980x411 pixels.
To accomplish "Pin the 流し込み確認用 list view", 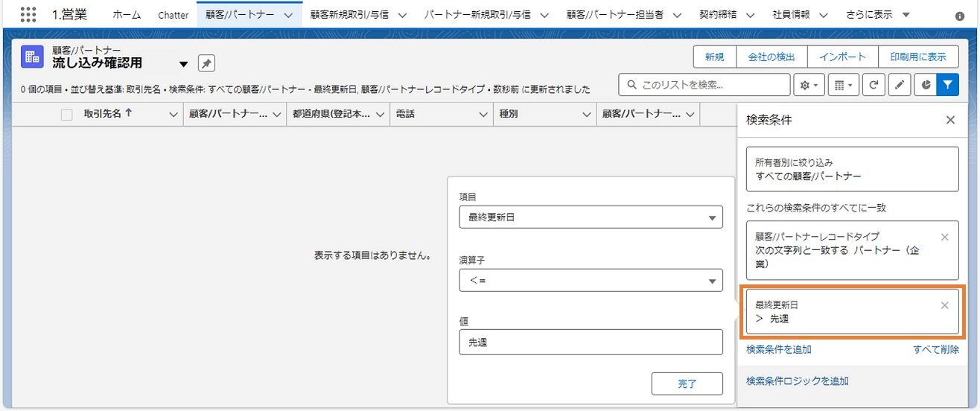I will coord(206,63).
